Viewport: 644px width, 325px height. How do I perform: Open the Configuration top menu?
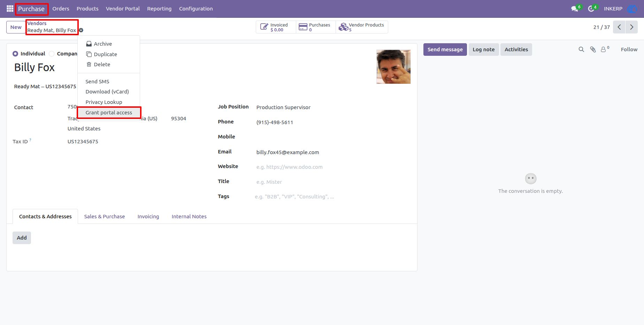196,9
